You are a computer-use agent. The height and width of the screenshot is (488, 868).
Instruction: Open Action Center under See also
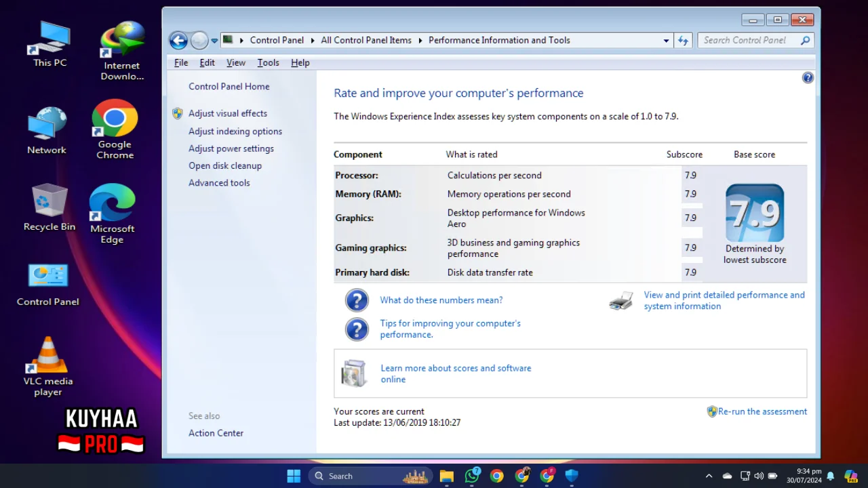pyautogui.click(x=216, y=433)
